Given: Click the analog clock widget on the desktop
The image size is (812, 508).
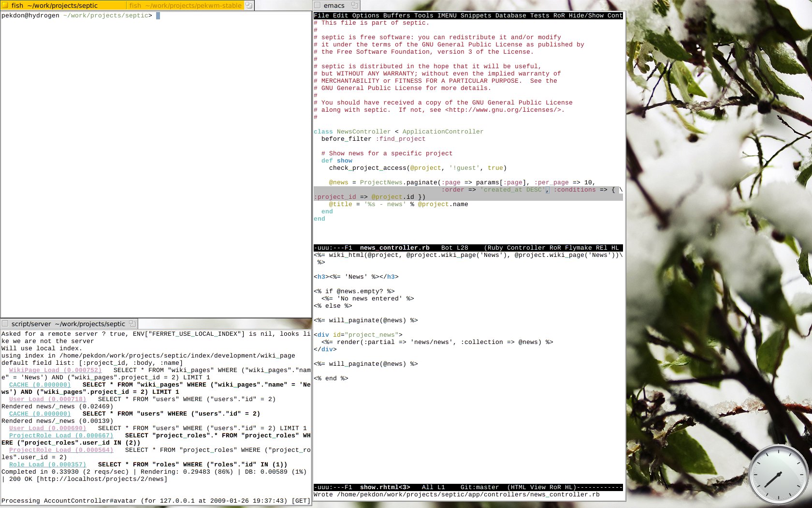Looking at the screenshot, I should [x=779, y=475].
